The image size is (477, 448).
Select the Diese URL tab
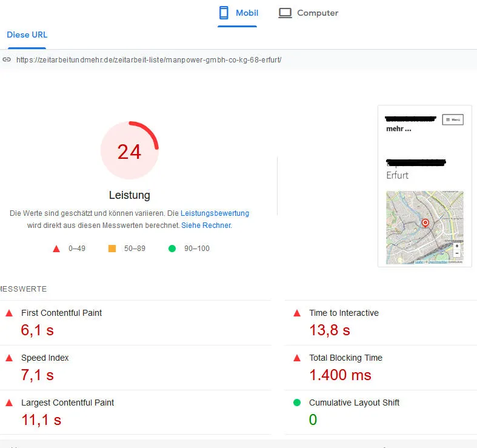tap(27, 35)
